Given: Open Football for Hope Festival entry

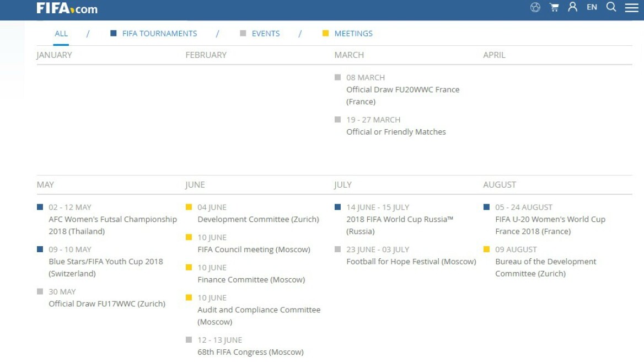Looking at the screenshot, I should tap(411, 262).
